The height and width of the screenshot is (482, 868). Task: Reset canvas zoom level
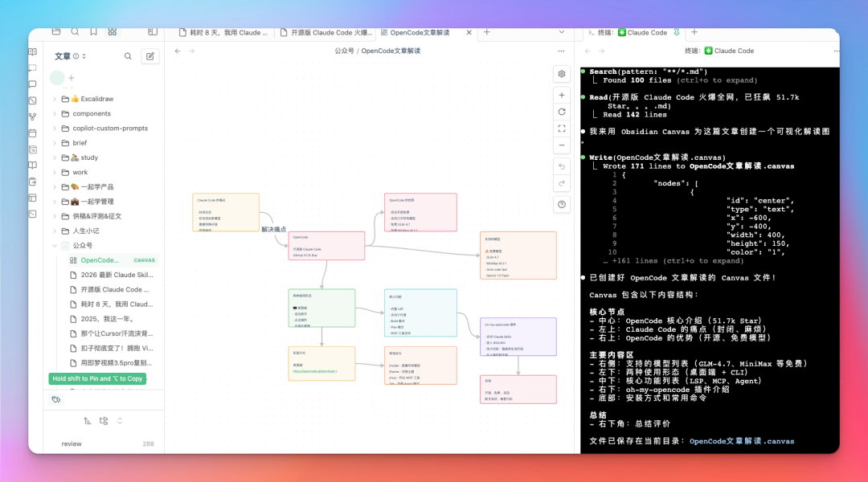pos(561,112)
